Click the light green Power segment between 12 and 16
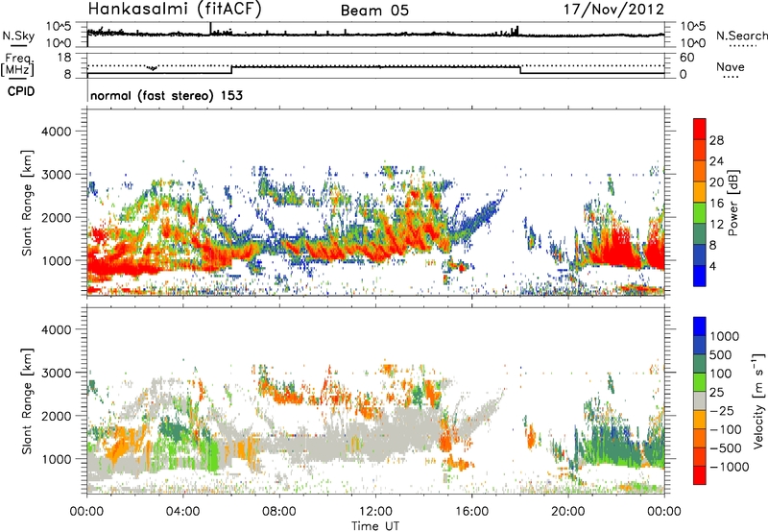This screenshot has width=768, height=532. (700, 213)
